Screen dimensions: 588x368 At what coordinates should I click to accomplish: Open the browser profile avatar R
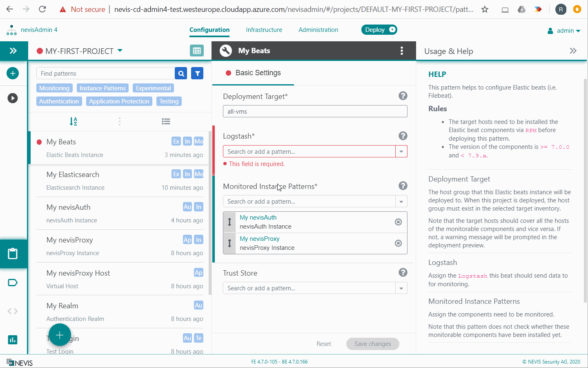[x=561, y=9]
